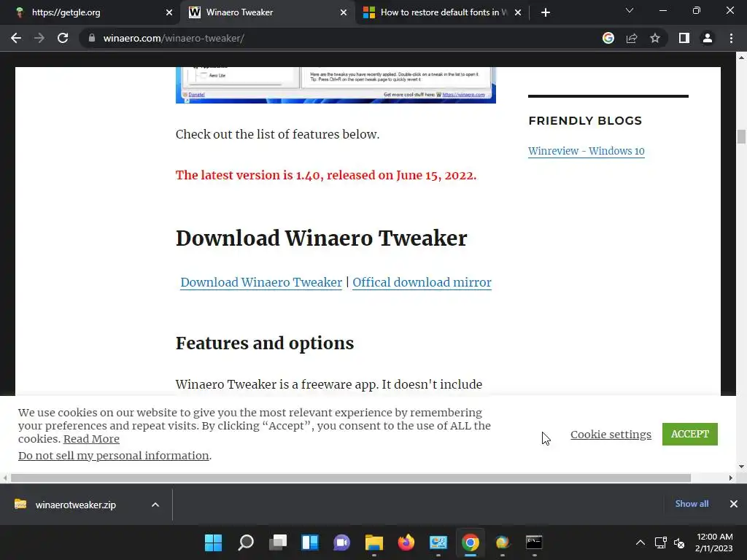Open File Explorer from taskbar

point(374,542)
